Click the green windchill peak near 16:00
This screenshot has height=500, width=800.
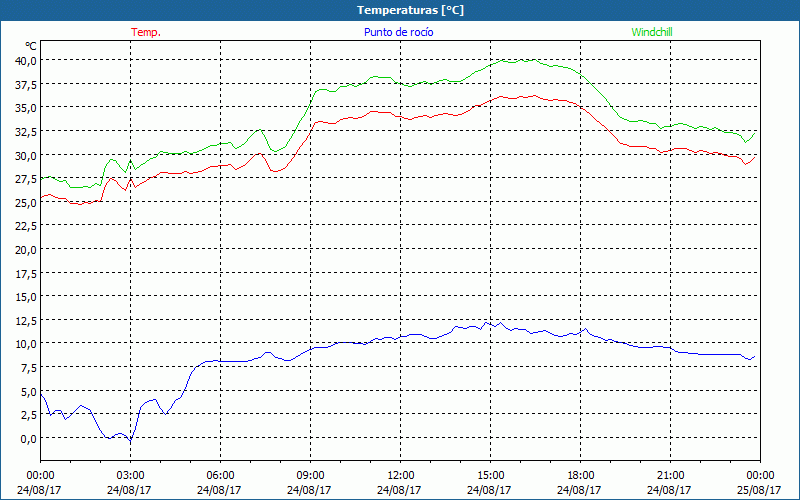pos(520,60)
